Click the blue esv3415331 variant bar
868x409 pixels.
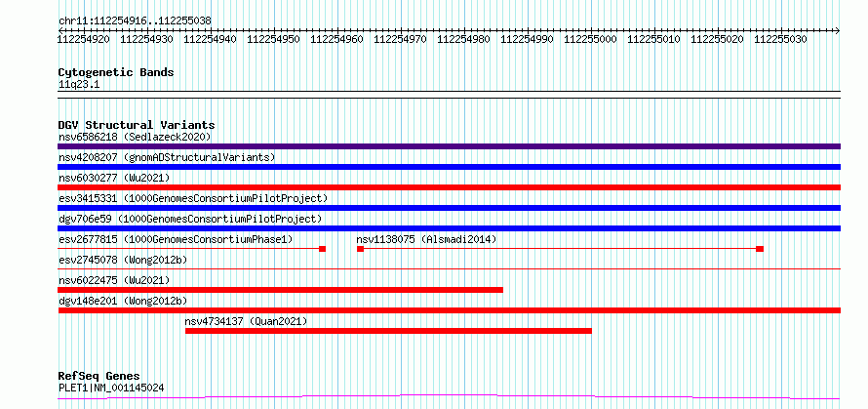coord(449,208)
